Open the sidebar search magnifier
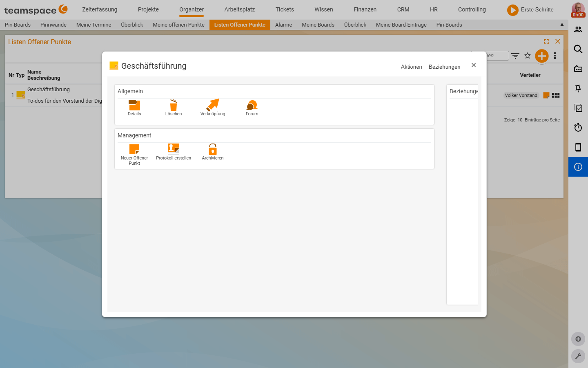 578,49
